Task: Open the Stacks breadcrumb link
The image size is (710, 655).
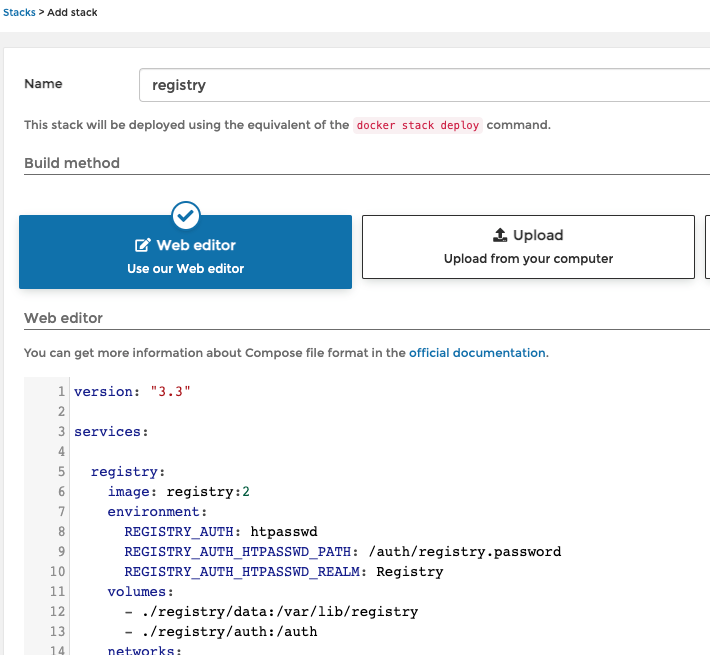Action: tap(19, 12)
